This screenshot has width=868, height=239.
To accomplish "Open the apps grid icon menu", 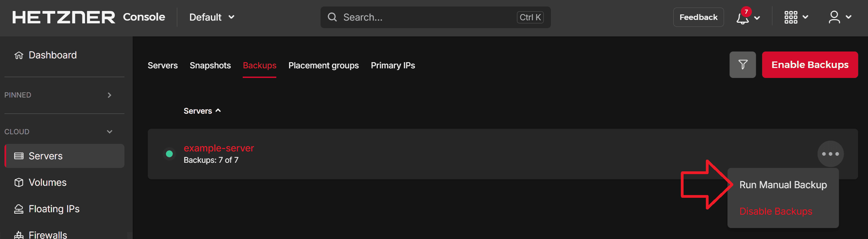I will (x=791, y=17).
